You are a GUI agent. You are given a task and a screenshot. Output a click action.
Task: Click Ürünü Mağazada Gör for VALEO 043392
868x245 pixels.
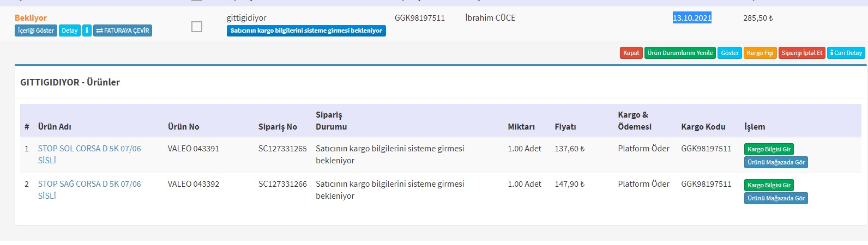[x=776, y=198]
